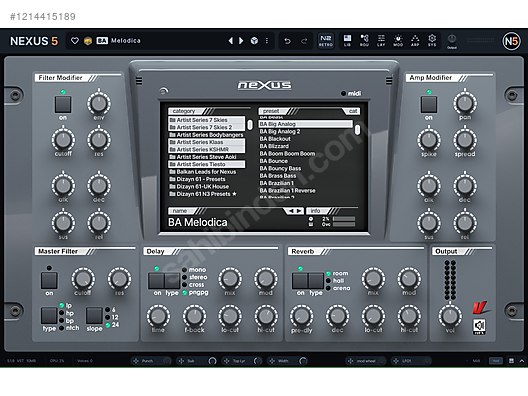Click the Filter Modifier cutoff knob

point(63,140)
